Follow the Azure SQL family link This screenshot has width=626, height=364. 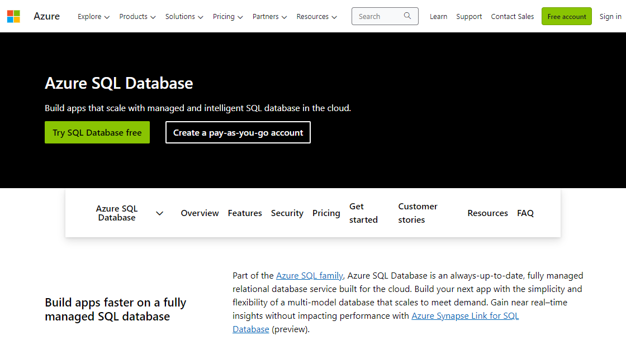pos(309,275)
